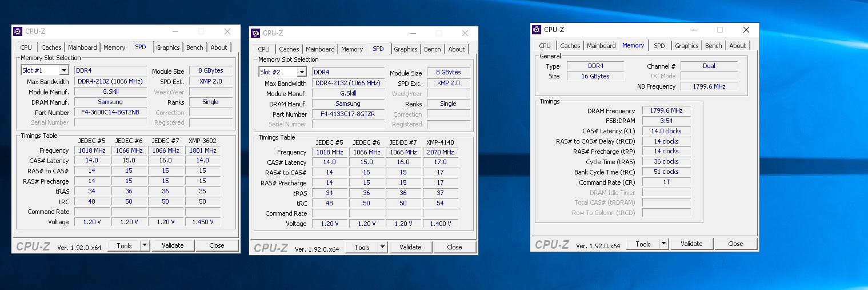The width and height of the screenshot is (868, 290).
Task: Open the Mainboard tab in the right window
Action: tap(601, 46)
